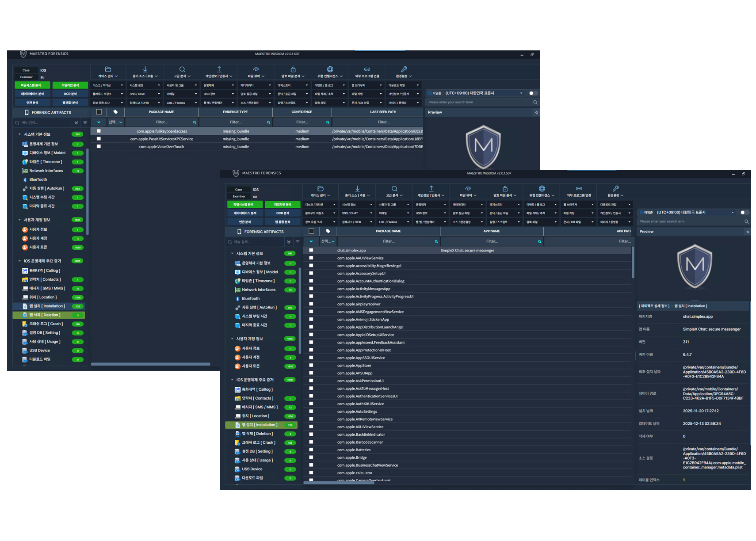Click 증거 소스 추출 download icon in front window
This screenshot has width=756, height=541.
click(358, 189)
